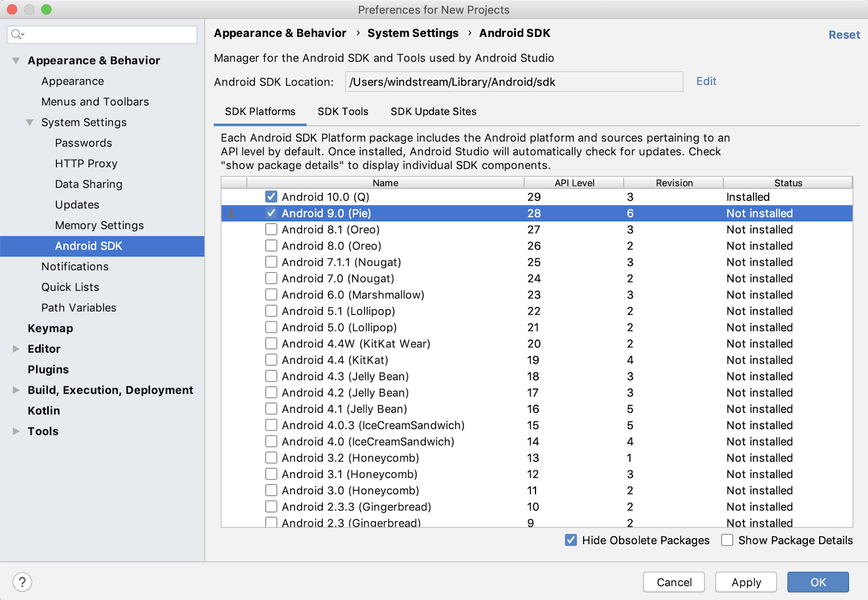
Task: Check Android 8.1 (Oreo) checkbox
Action: point(271,229)
